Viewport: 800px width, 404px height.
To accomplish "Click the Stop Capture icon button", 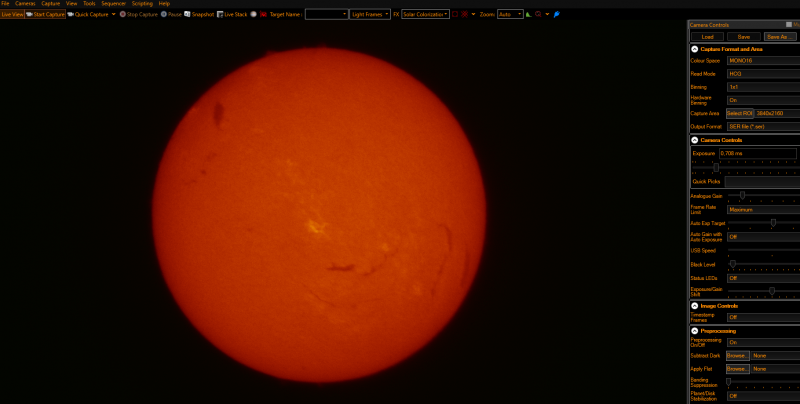I will click(123, 14).
